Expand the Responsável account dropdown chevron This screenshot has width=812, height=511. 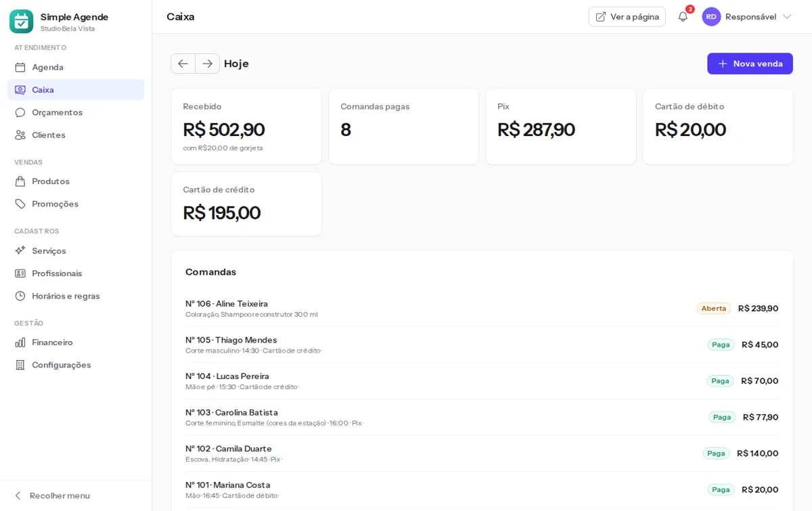coord(787,17)
